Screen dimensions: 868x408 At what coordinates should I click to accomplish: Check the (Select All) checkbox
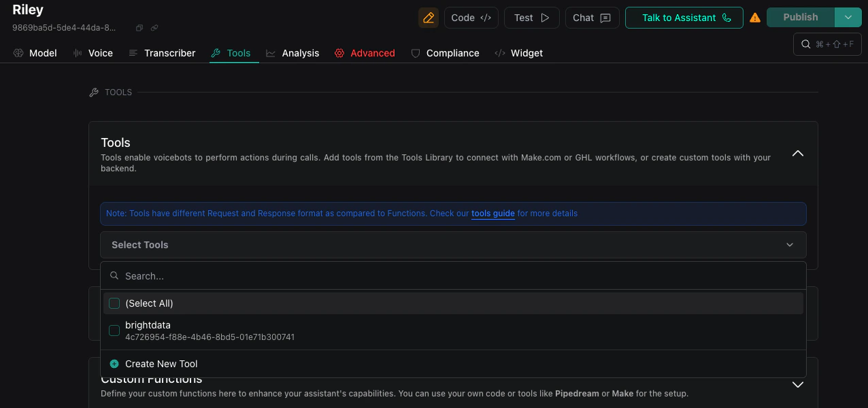tap(114, 303)
